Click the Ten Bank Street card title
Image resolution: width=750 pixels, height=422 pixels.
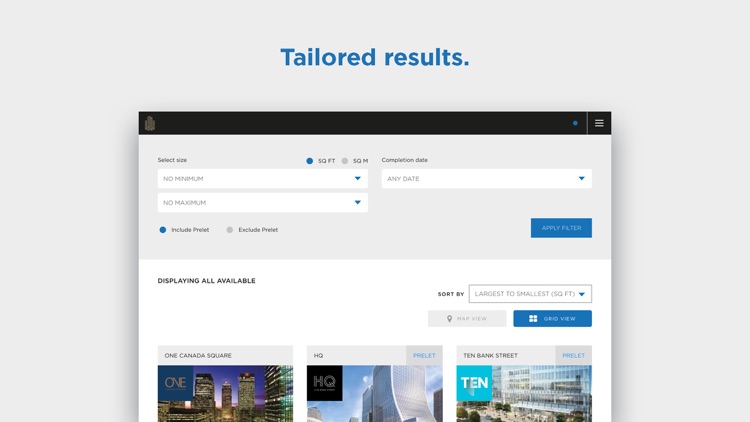[490, 355]
